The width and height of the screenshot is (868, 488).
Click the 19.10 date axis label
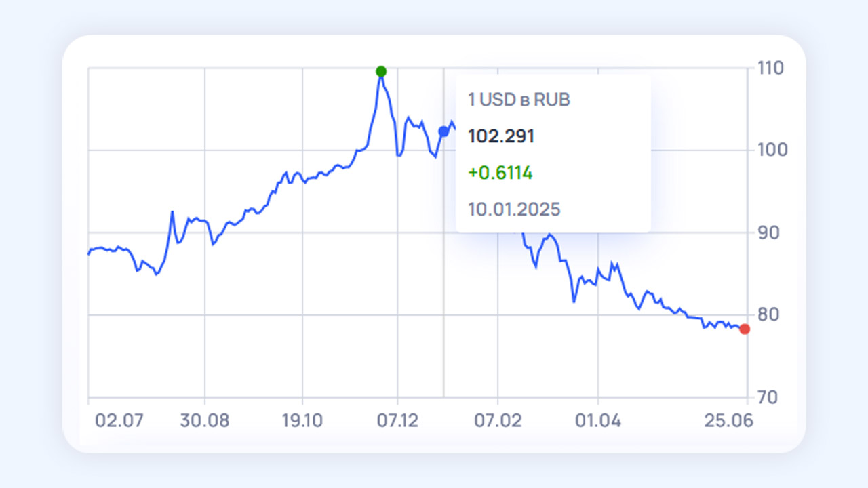pyautogui.click(x=302, y=421)
